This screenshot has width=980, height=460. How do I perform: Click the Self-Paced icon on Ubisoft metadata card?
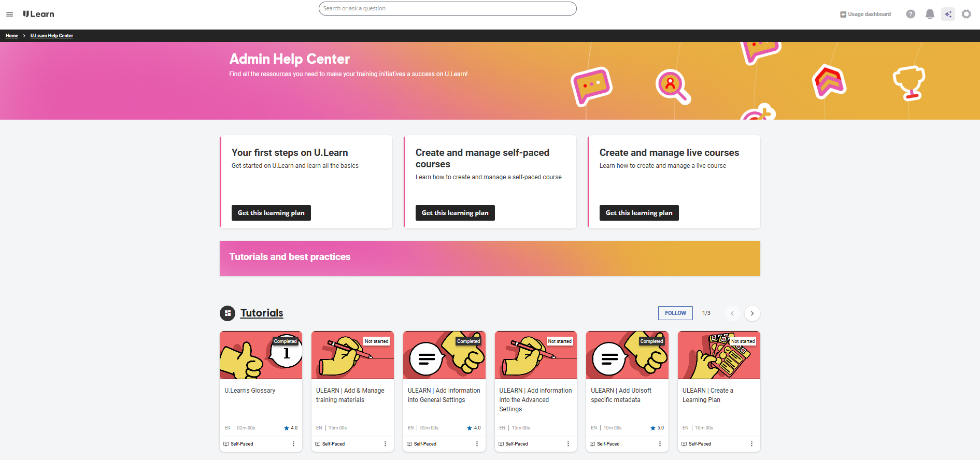point(592,444)
